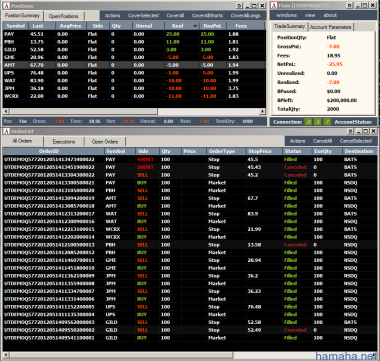This screenshot has height=361, width=380.
Task: Click the Real value 25.00 for PAY
Action: tap(174, 34)
